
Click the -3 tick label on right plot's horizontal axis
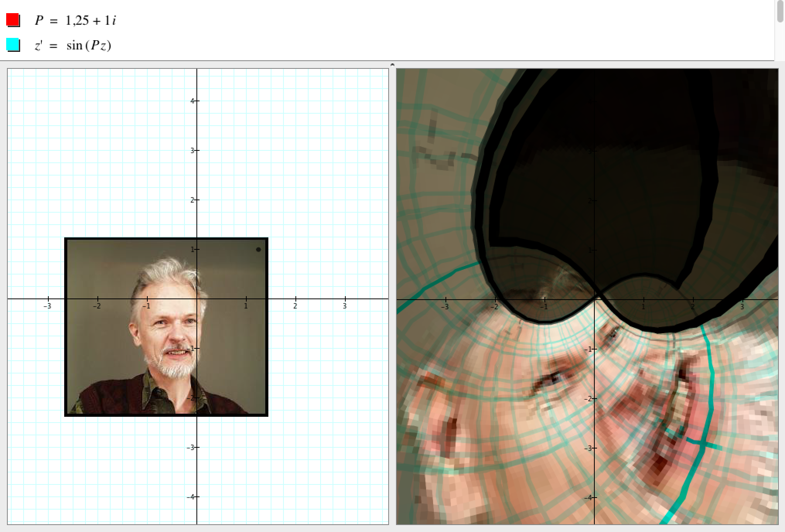[x=445, y=307]
